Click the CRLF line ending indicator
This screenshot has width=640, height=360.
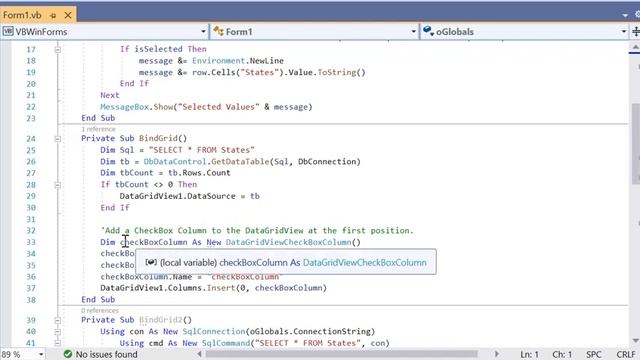626,354
